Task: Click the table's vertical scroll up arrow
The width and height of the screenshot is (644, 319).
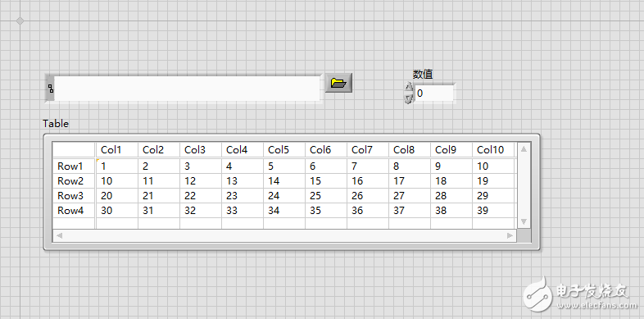Action: 524,149
